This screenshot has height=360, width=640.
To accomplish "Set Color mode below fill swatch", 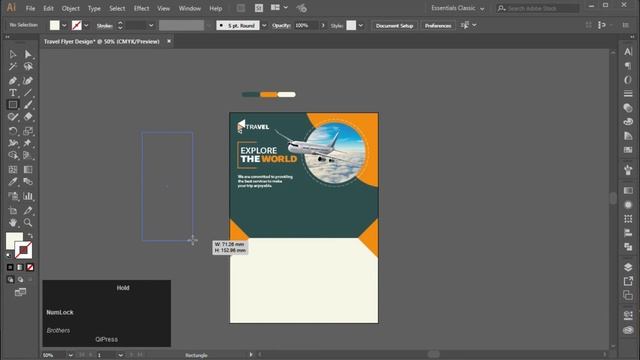I will click(10, 267).
